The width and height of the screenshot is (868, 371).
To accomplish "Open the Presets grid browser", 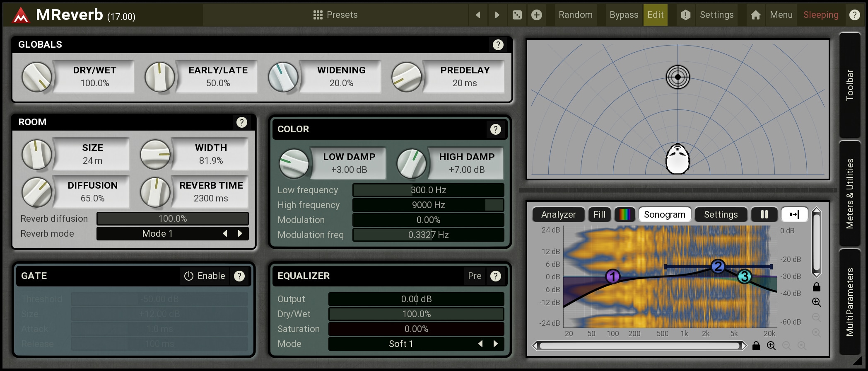I will 335,15.
